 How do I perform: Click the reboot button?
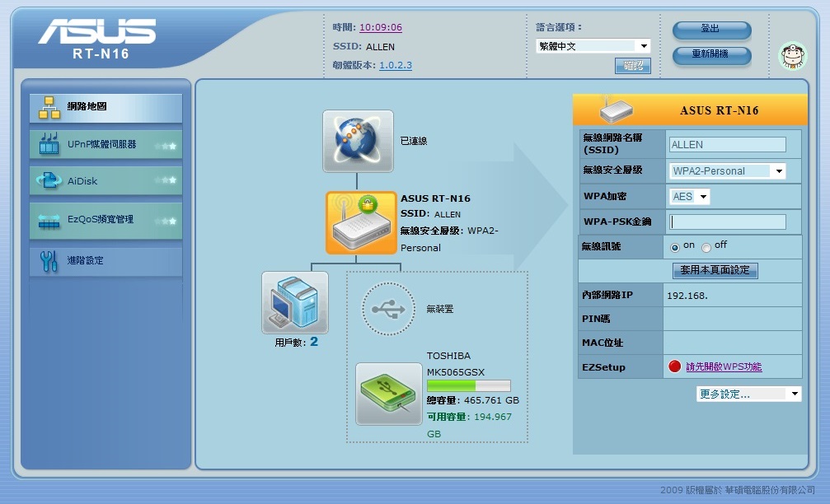pos(711,55)
